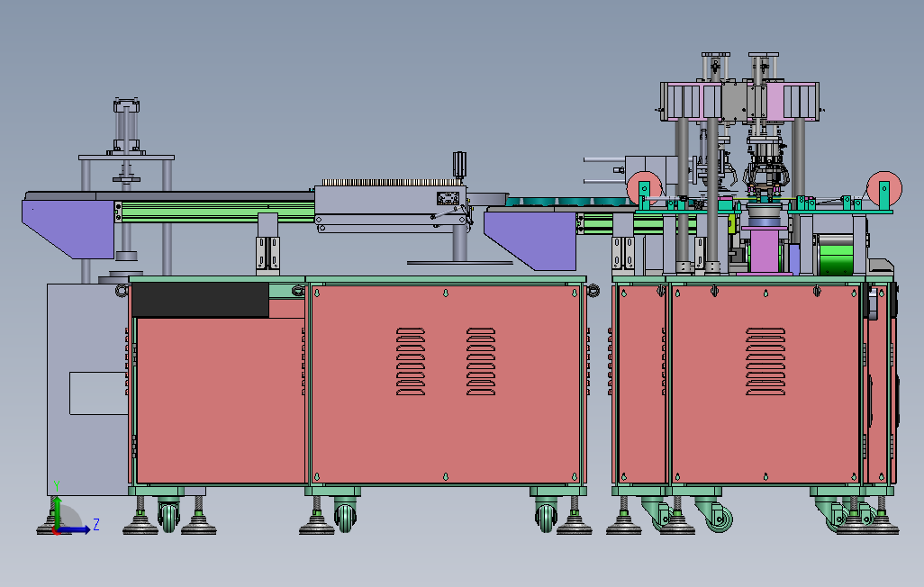Select the left louver vent on middle cabinet
Image resolution: width=924 pixels, height=587 pixels.
click(411, 361)
